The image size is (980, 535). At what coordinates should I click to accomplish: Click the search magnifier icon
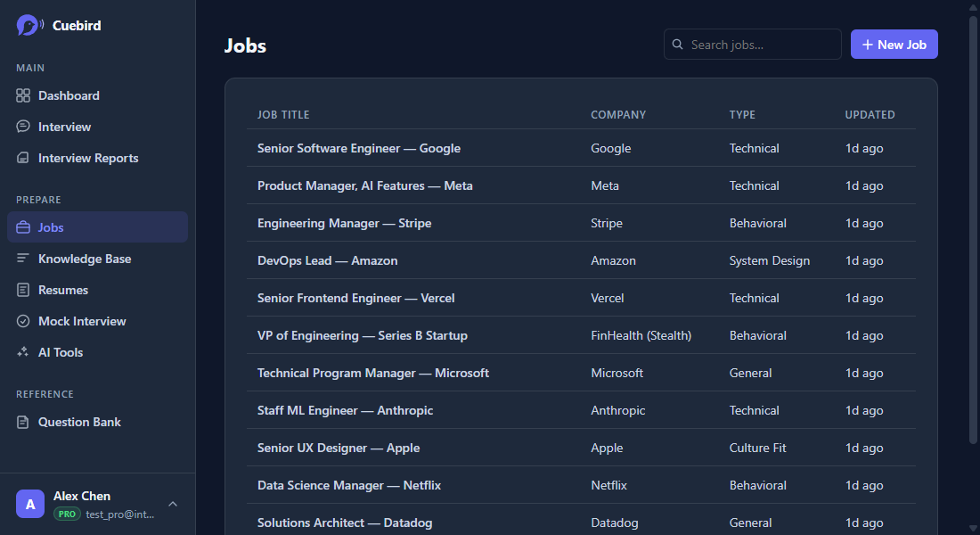(x=677, y=45)
